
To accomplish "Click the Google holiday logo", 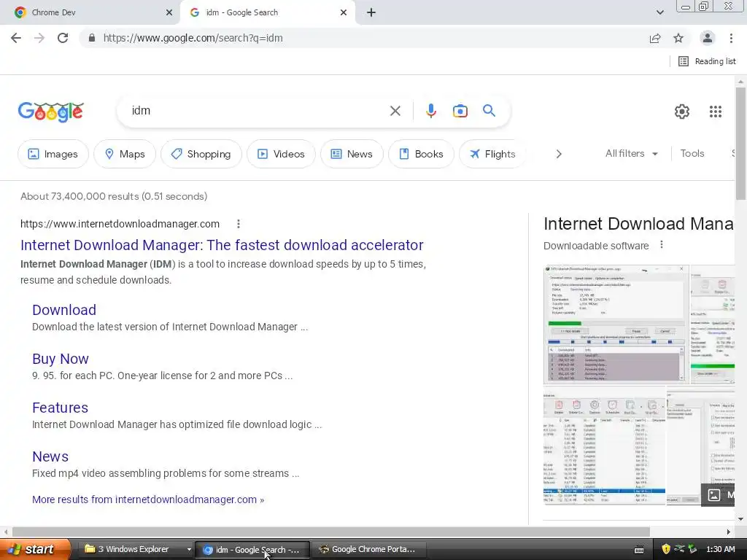I will tap(51, 112).
